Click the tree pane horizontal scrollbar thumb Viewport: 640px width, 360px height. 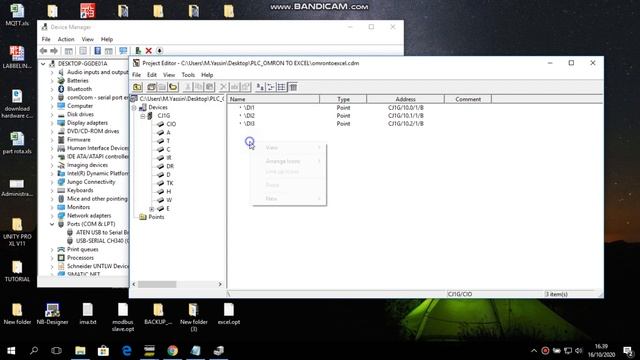click(157, 284)
